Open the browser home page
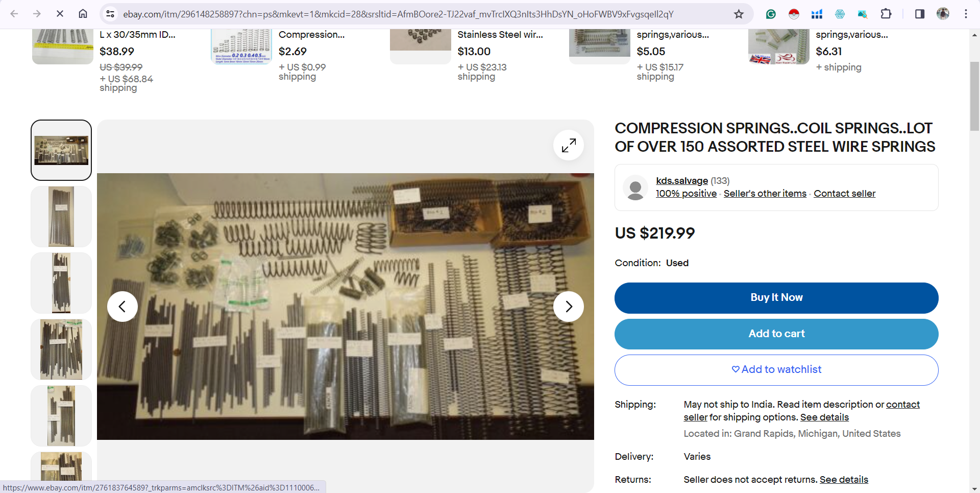 coord(83,14)
